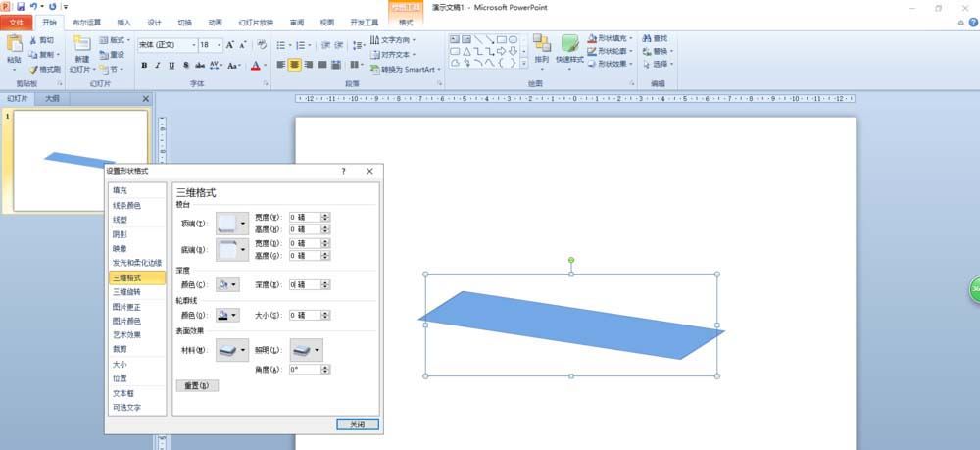This screenshot has height=450, width=980.
Task: Click the Text Direction (文字方向) button
Action: point(393,40)
